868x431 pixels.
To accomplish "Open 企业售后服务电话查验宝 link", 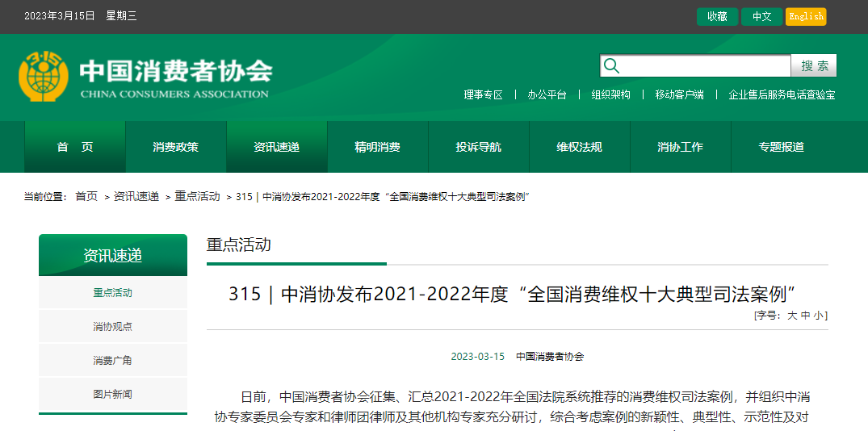I will coord(782,94).
